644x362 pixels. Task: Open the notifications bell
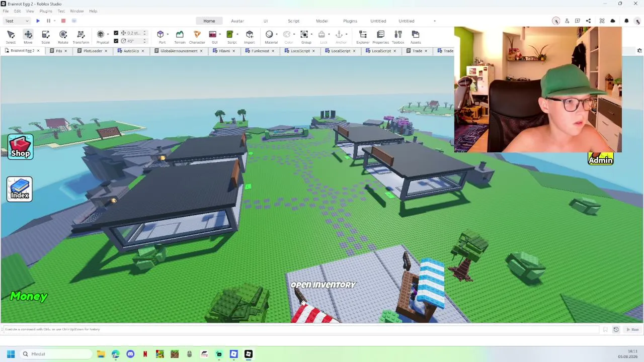(626, 21)
